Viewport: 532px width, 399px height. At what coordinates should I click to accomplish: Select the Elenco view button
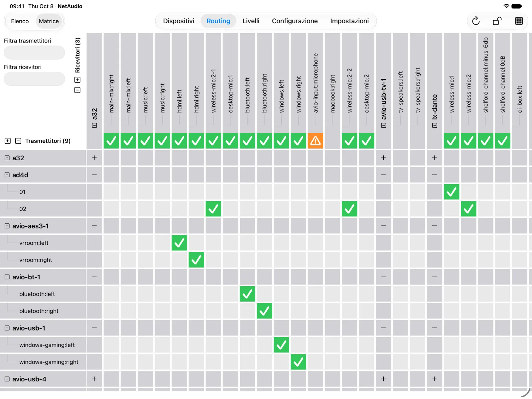(x=20, y=21)
